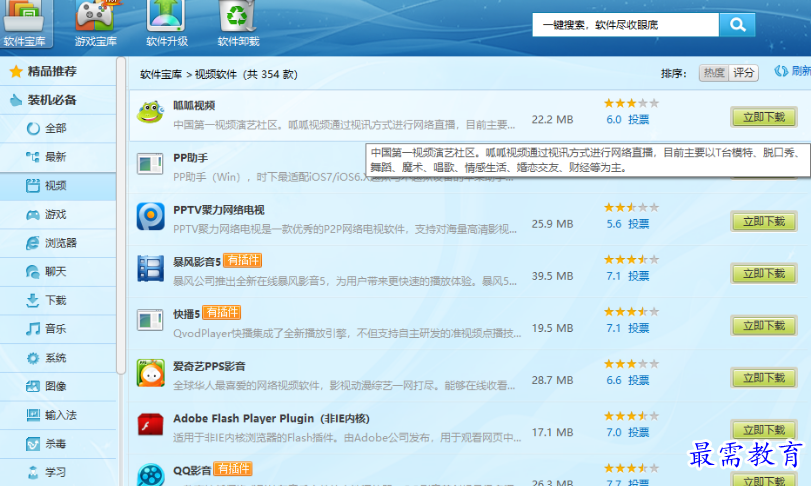The width and height of the screenshot is (811, 486).
Task: Switch to the 软件卸载 uninstall tab
Action: click(x=238, y=24)
